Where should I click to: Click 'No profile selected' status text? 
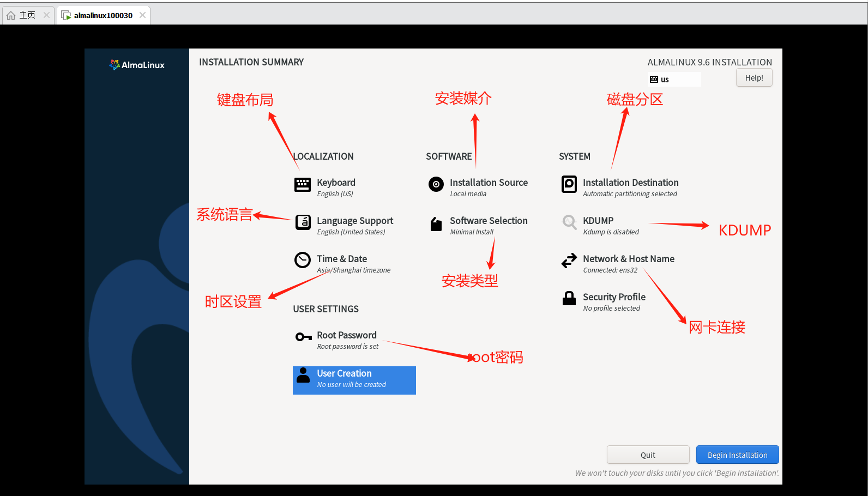pyautogui.click(x=611, y=309)
